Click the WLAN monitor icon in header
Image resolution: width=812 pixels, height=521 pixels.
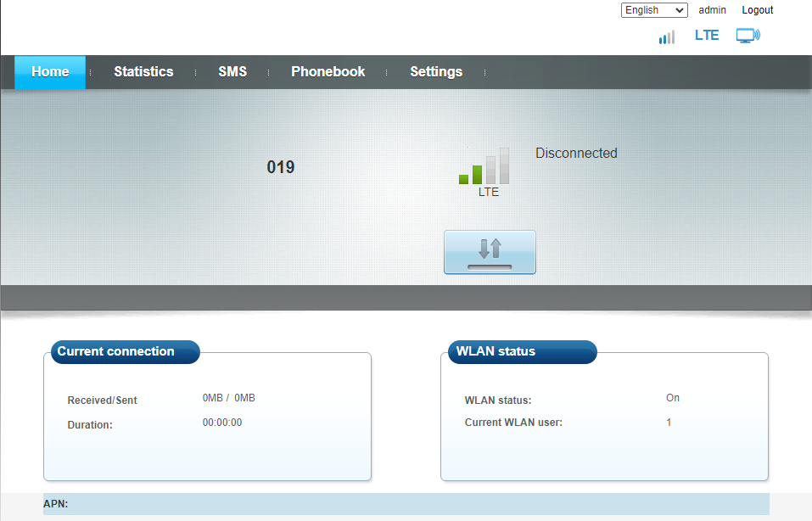point(748,36)
